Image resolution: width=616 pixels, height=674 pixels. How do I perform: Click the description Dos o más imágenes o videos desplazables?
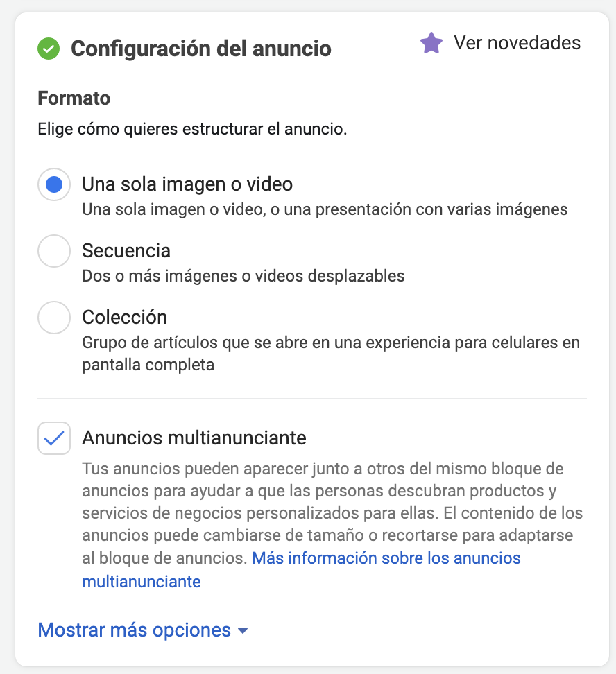(243, 276)
